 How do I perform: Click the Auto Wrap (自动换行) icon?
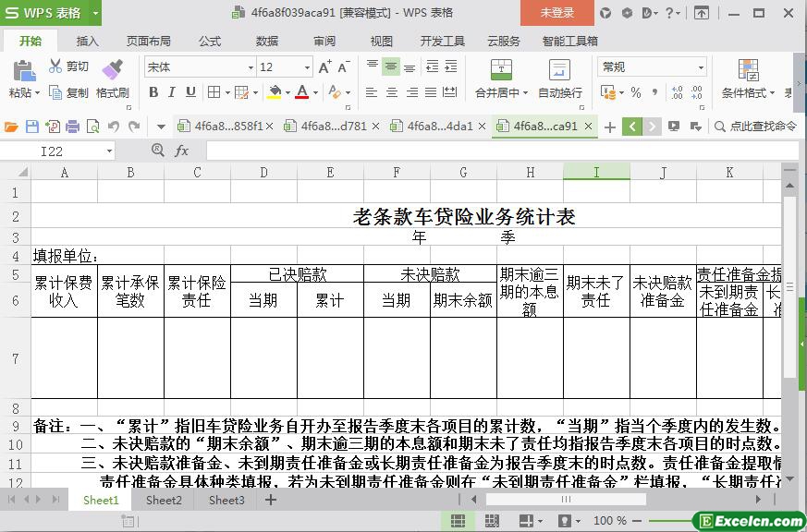pyautogui.click(x=559, y=70)
